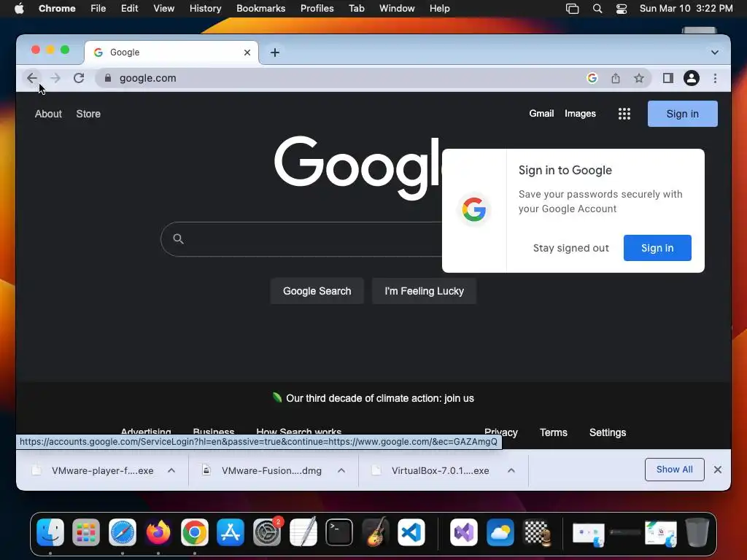Open the Chrome side panel
This screenshot has height=560, width=747.
668,78
